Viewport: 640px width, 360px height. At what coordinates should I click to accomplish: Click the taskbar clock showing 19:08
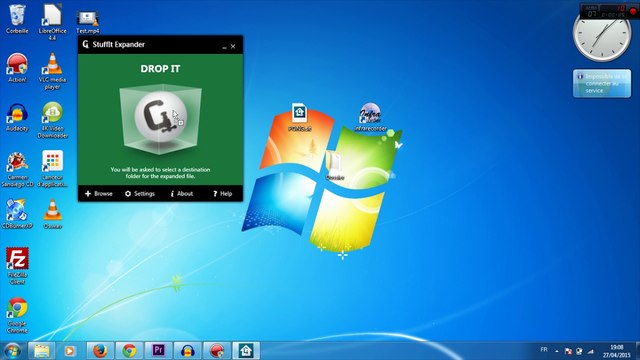617,351
